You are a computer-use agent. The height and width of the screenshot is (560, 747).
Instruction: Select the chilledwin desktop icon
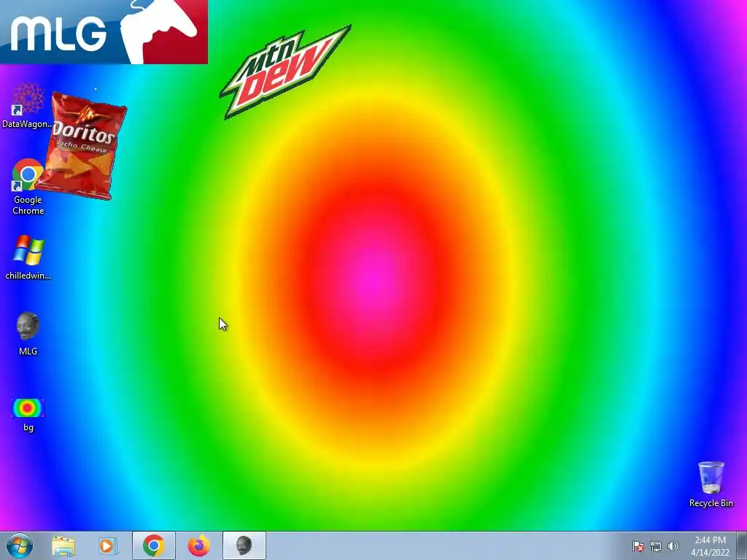(x=28, y=257)
